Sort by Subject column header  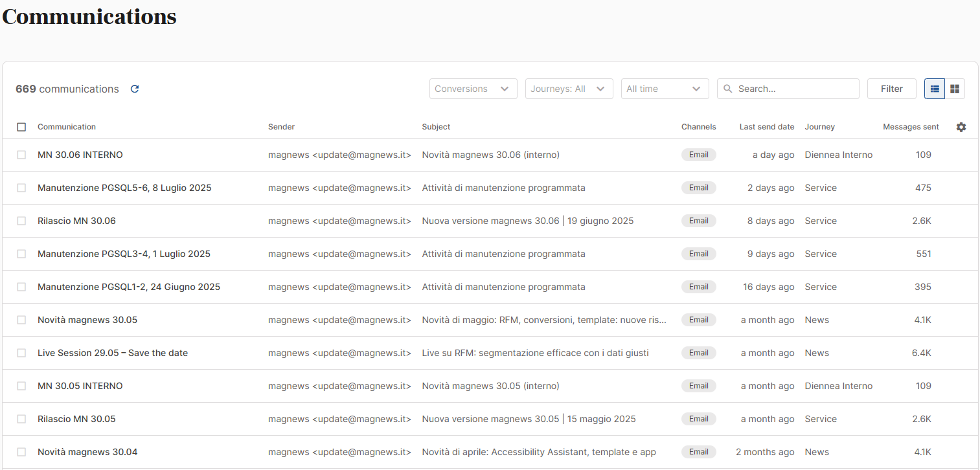click(436, 127)
